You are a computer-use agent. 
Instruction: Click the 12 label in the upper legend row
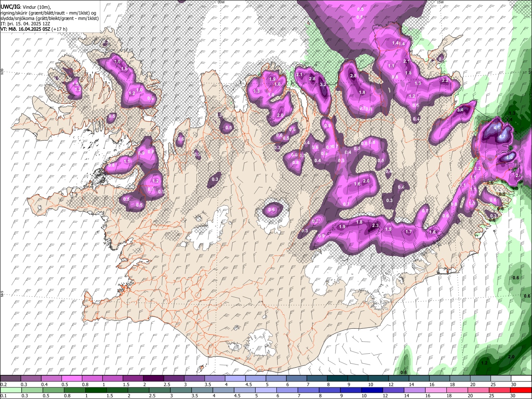[391, 384]
